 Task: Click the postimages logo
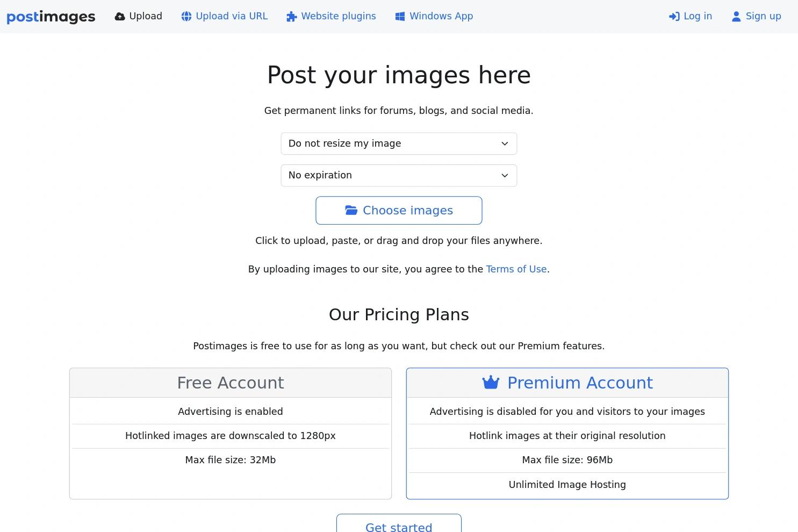[x=51, y=16]
